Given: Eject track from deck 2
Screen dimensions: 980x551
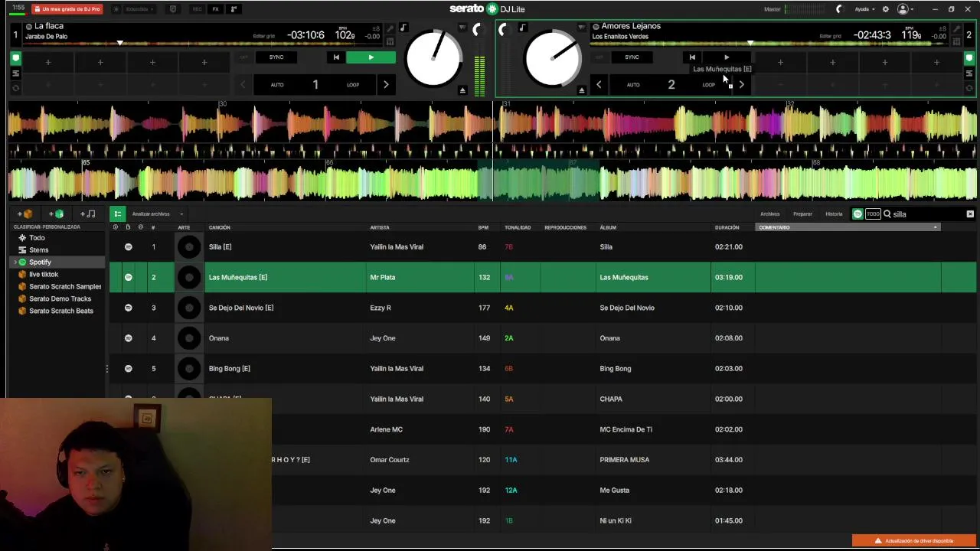Looking at the screenshot, I should pos(581,90).
